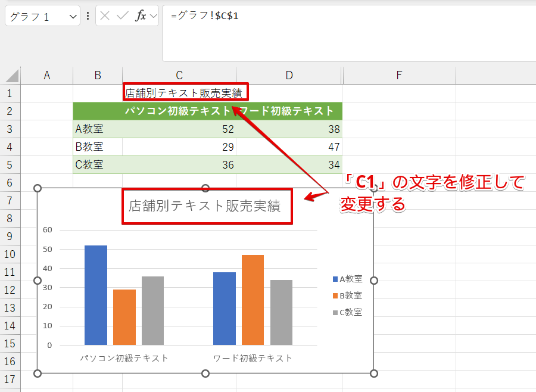Click table cell C教室
536x392 pixels.
[98, 164]
